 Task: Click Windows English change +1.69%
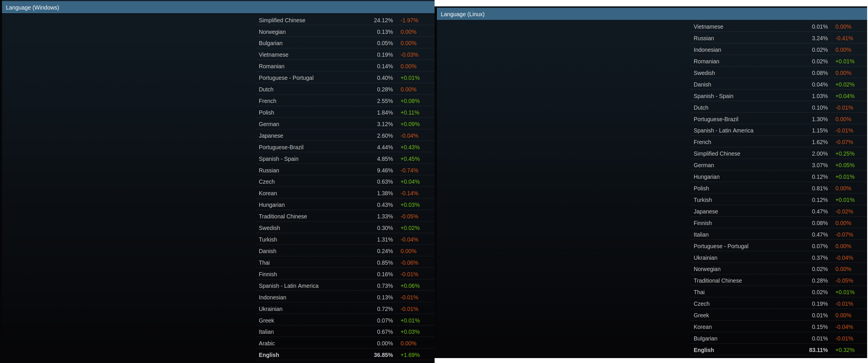click(410, 355)
